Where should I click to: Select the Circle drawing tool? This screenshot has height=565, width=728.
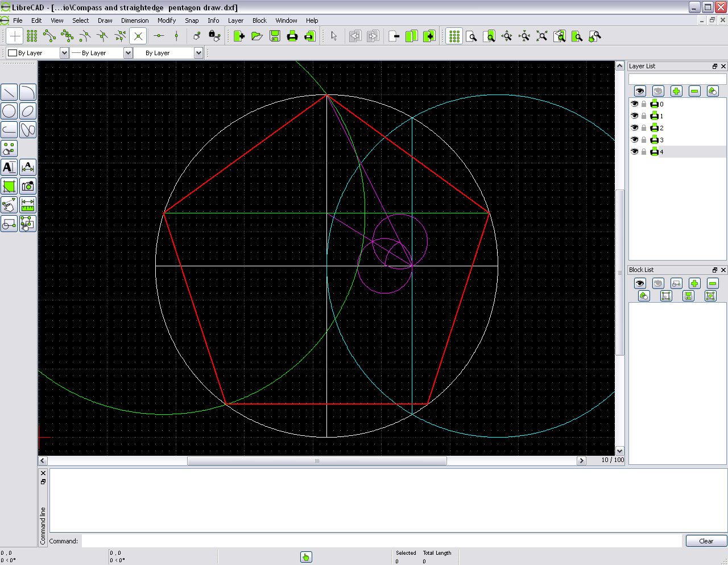[x=9, y=111]
